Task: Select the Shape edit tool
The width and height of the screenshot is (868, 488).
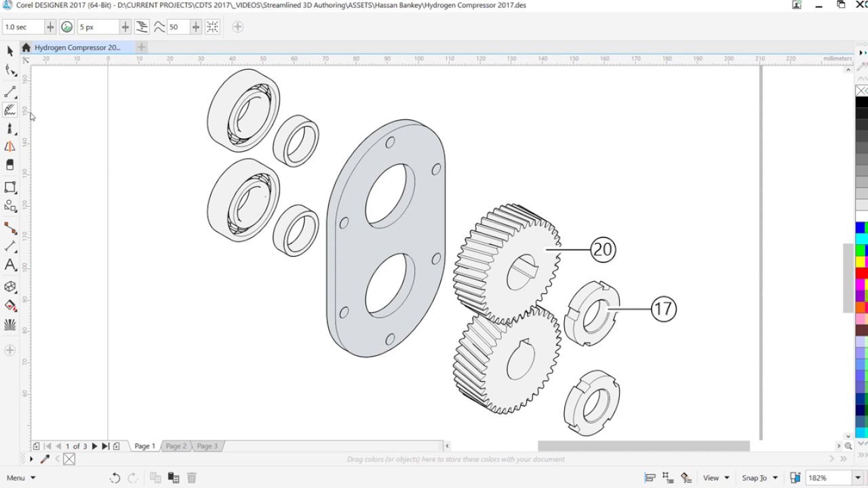Action: (10, 70)
